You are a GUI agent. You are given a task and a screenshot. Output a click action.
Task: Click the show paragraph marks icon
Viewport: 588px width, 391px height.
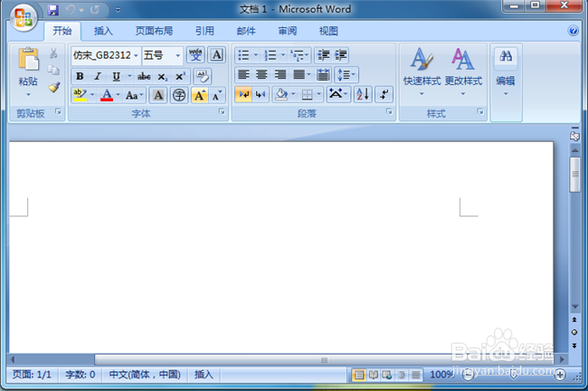click(x=384, y=94)
